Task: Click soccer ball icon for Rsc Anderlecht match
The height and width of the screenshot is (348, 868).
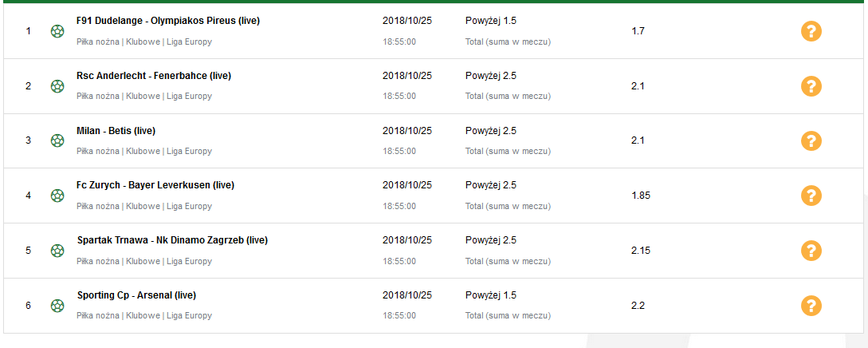Action: tap(57, 86)
